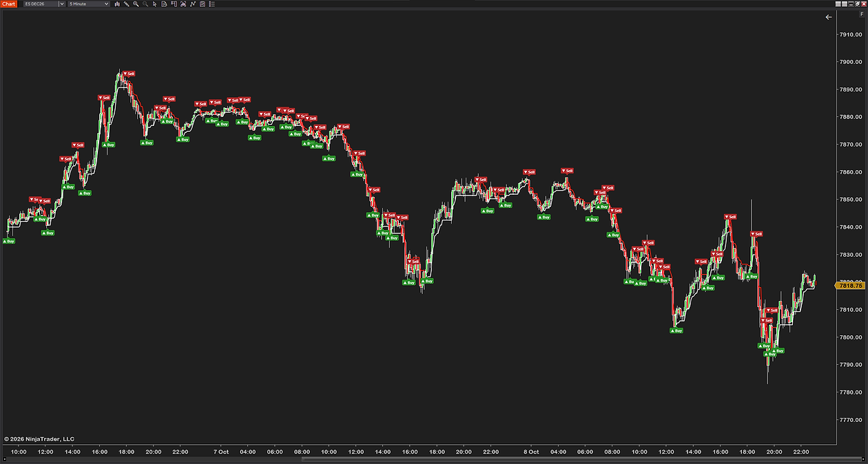Viewport: 868px width, 464px height.
Task: Expand the arrow beside ES DEC26
Action: (62, 4)
